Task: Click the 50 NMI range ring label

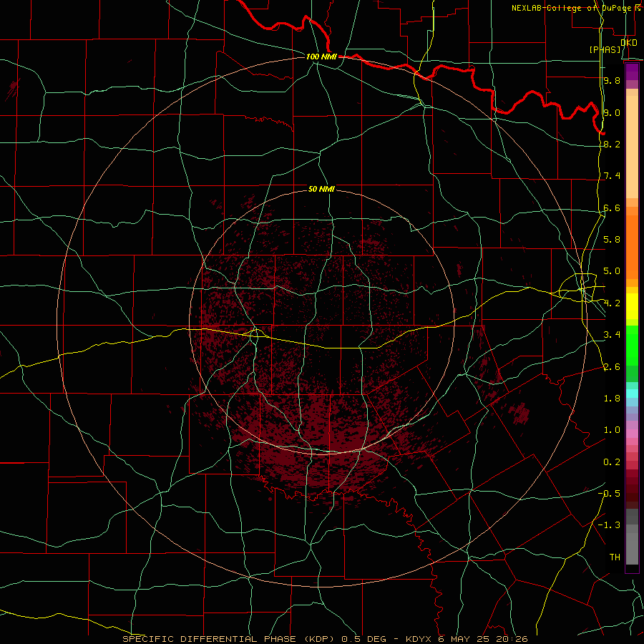Action: click(x=321, y=189)
